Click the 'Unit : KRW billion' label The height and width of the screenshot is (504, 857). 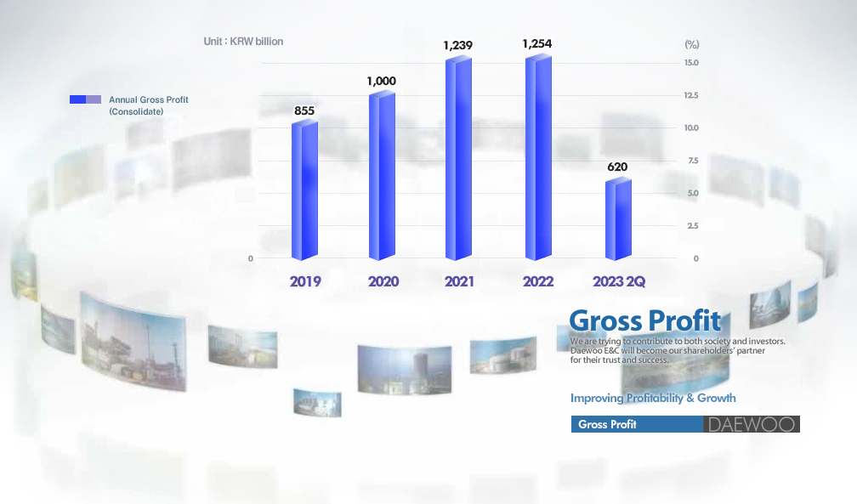[243, 42]
